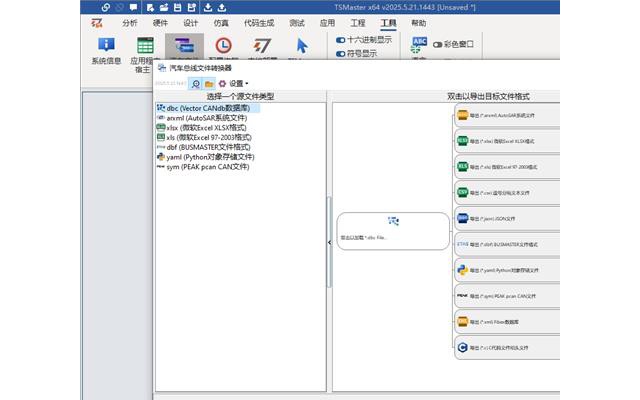The width and height of the screenshot is (640, 400).
Task: Open the green spreadsheet 应用程序宿主 ribbon icon
Action: click(x=145, y=45)
